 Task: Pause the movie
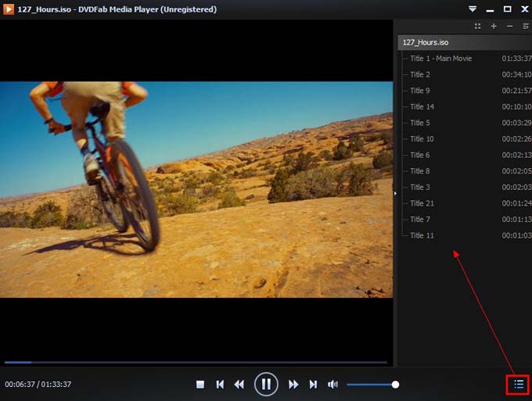[x=266, y=385]
